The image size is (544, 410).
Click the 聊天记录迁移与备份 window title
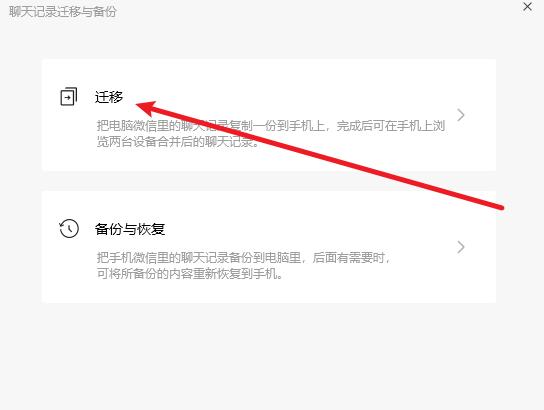[63, 11]
